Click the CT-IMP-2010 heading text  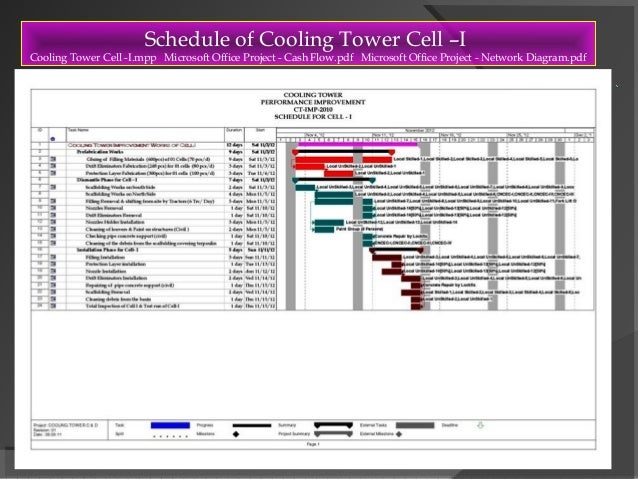tap(313, 109)
